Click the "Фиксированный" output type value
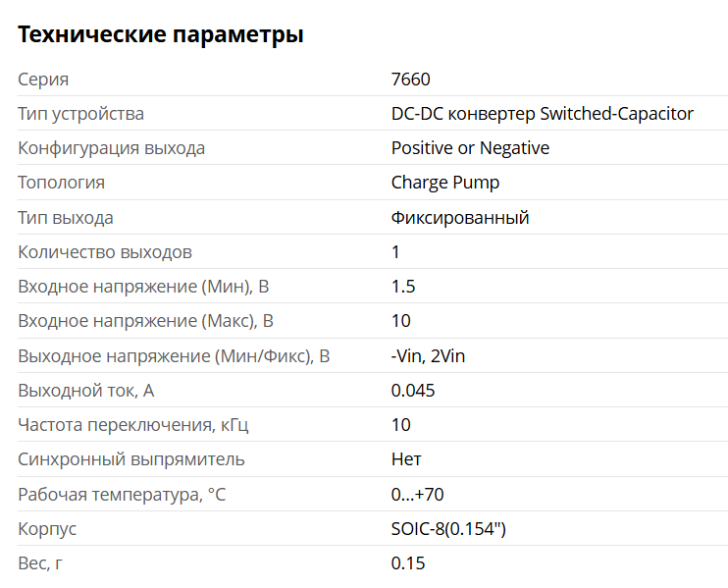This screenshot has width=728, height=588. tap(460, 218)
